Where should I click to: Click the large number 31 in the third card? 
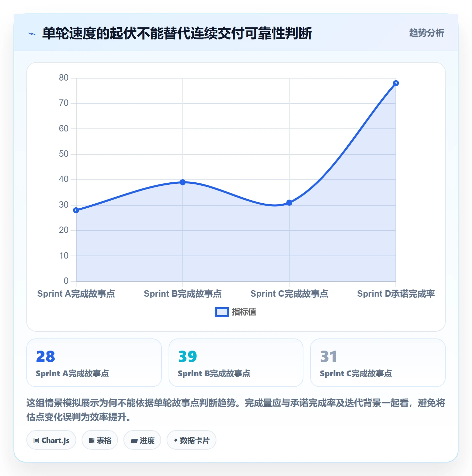(329, 357)
